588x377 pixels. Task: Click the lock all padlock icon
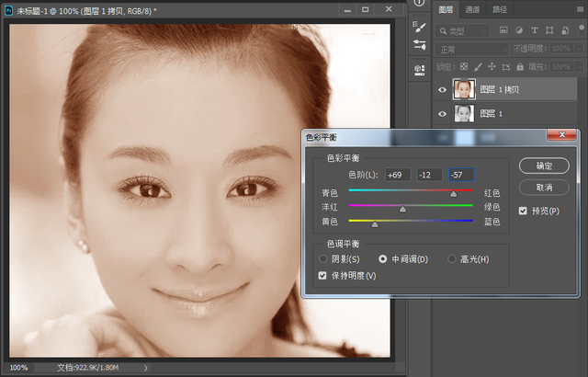518,66
